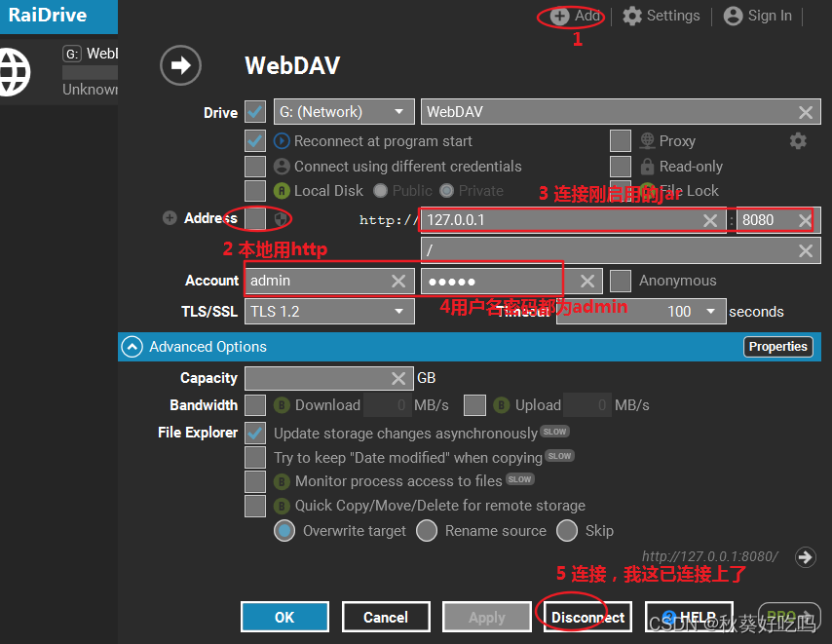Image resolution: width=832 pixels, height=644 pixels.
Task: Clear the WebDAV drive name field
Action: point(806,112)
